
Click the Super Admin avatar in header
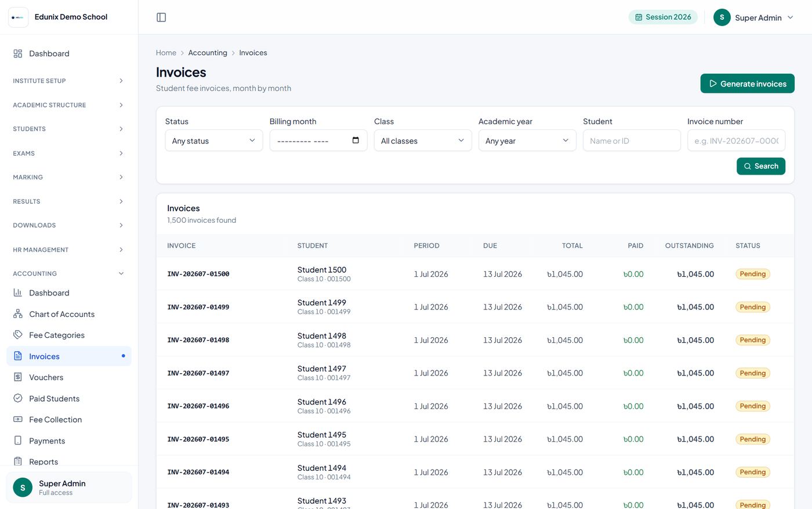coord(722,17)
